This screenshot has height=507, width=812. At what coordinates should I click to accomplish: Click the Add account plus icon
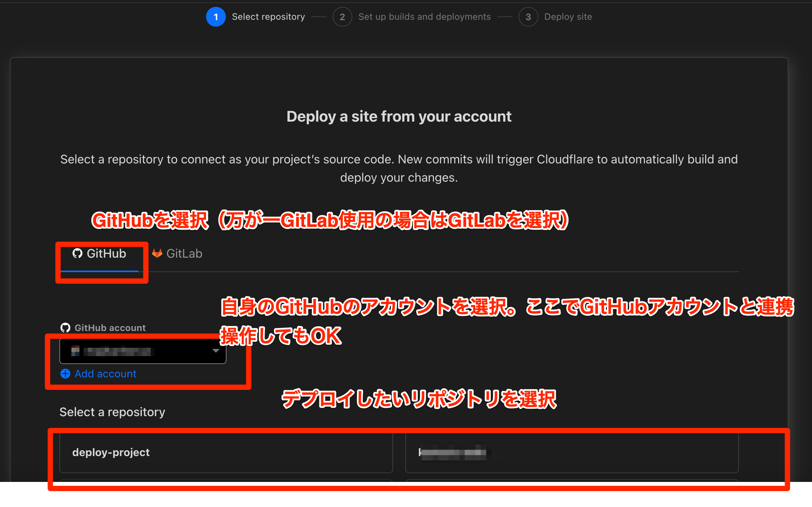pos(66,373)
